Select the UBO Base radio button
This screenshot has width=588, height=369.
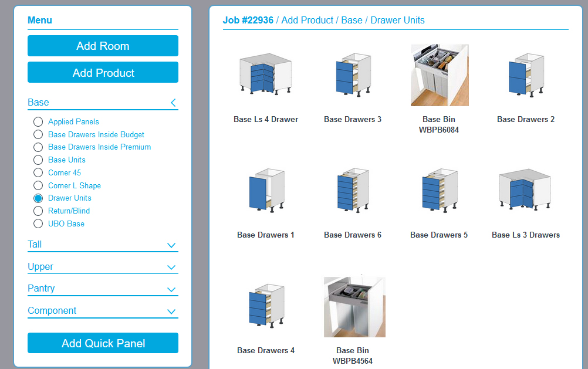tap(38, 224)
